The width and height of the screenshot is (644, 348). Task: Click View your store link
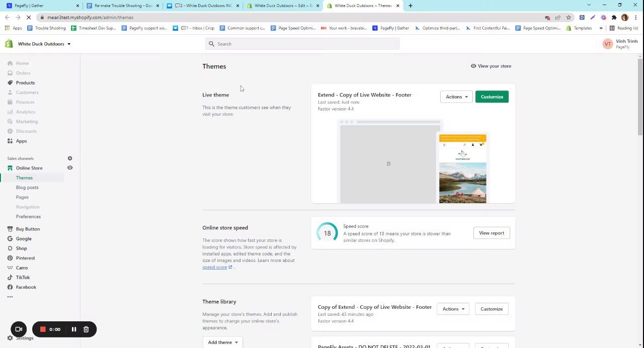point(491,66)
